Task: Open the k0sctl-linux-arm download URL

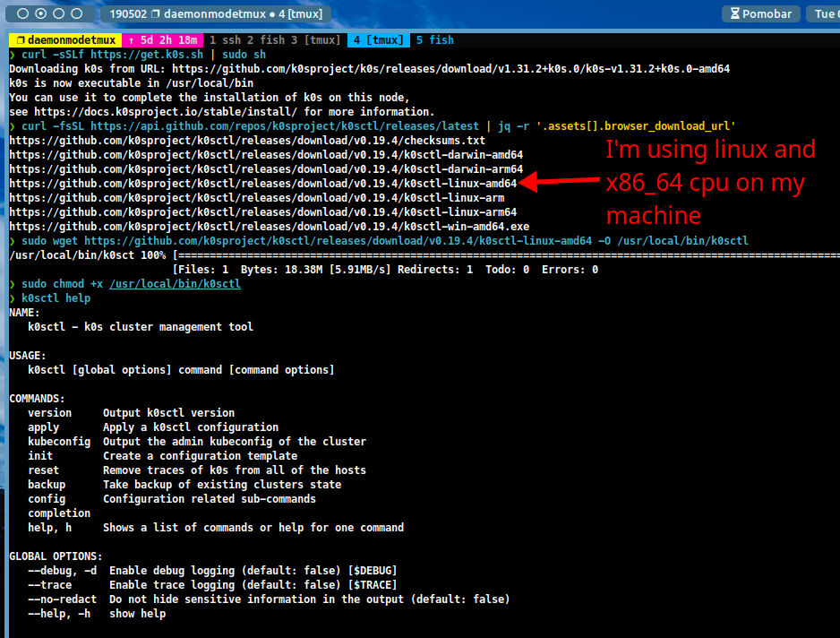Action: (257, 198)
